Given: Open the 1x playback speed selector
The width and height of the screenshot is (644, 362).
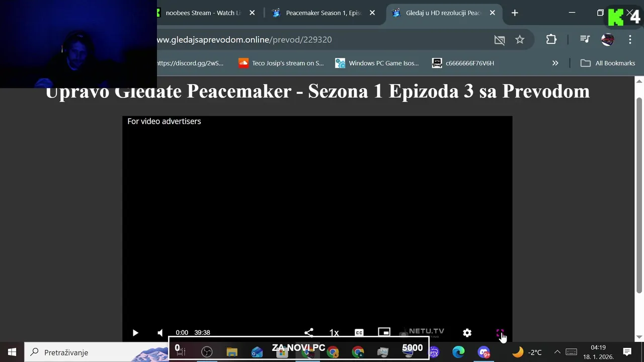Looking at the screenshot, I should pos(334,333).
